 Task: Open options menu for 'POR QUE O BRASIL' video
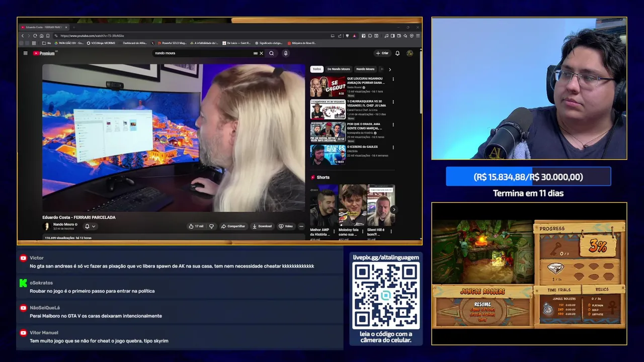coord(393,125)
